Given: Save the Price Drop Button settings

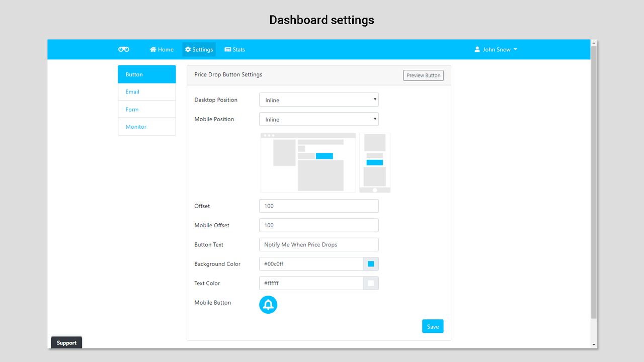Looking at the screenshot, I should tap(433, 326).
